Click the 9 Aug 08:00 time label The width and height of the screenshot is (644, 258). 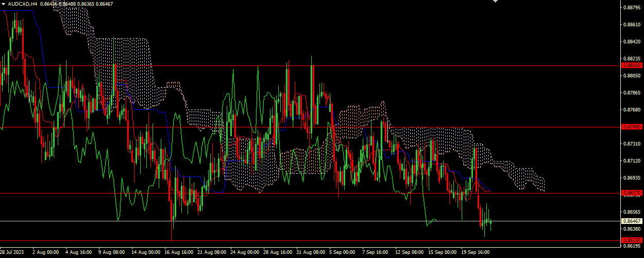pos(111,253)
